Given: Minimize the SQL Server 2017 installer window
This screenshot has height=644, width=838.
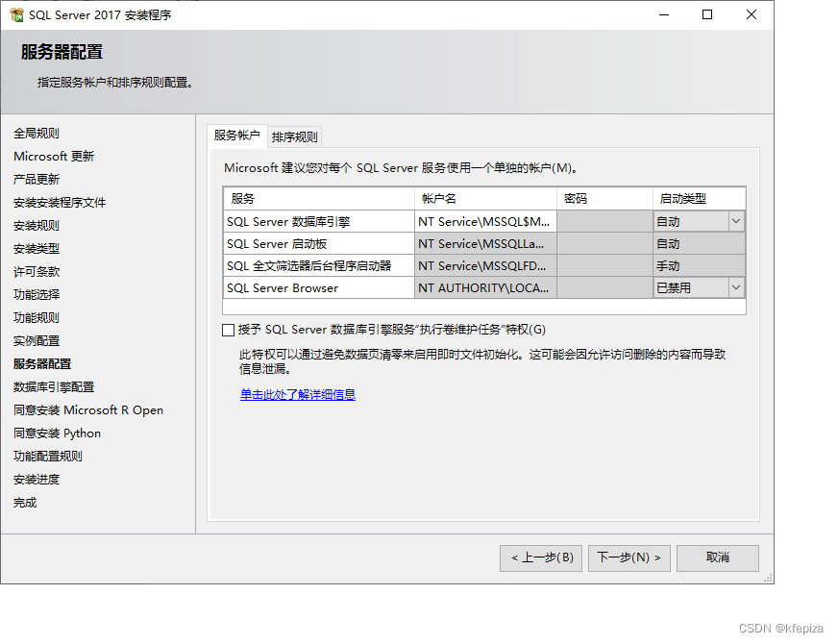Looking at the screenshot, I should click(664, 15).
